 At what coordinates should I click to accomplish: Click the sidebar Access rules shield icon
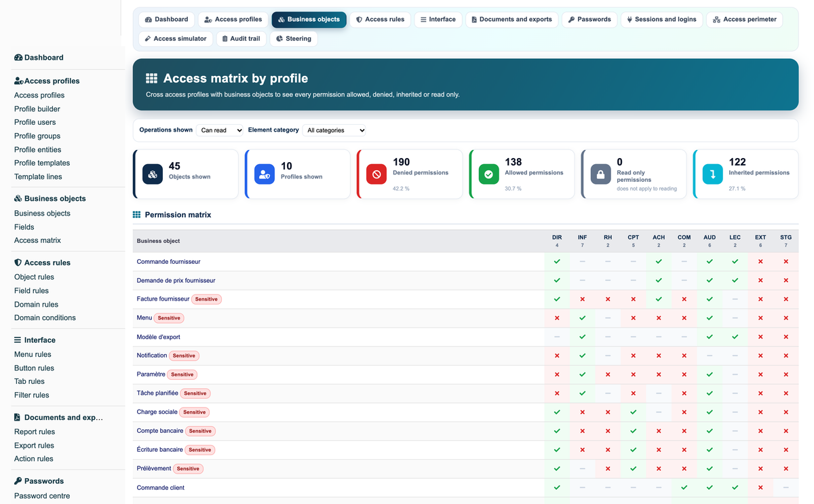click(x=18, y=263)
